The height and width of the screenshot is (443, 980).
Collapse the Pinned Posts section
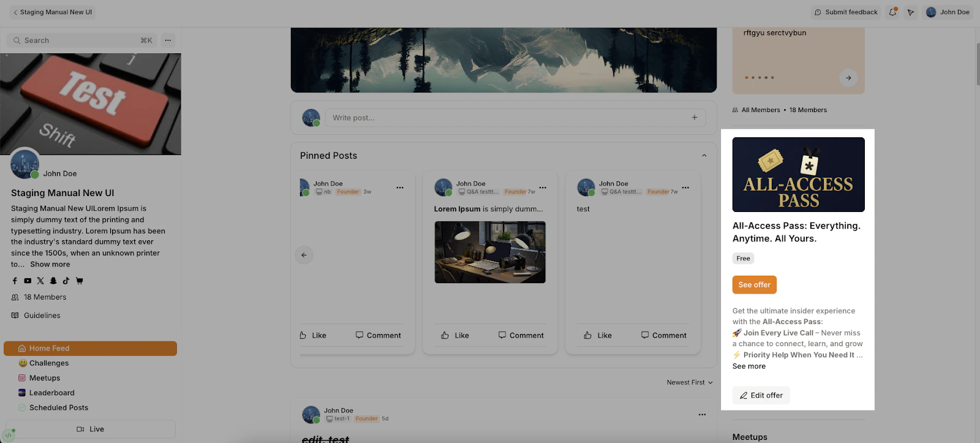[x=704, y=156]
